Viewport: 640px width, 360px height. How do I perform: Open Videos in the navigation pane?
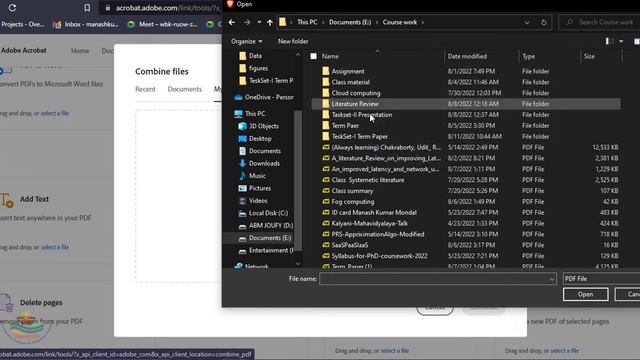tap(253, 201)
